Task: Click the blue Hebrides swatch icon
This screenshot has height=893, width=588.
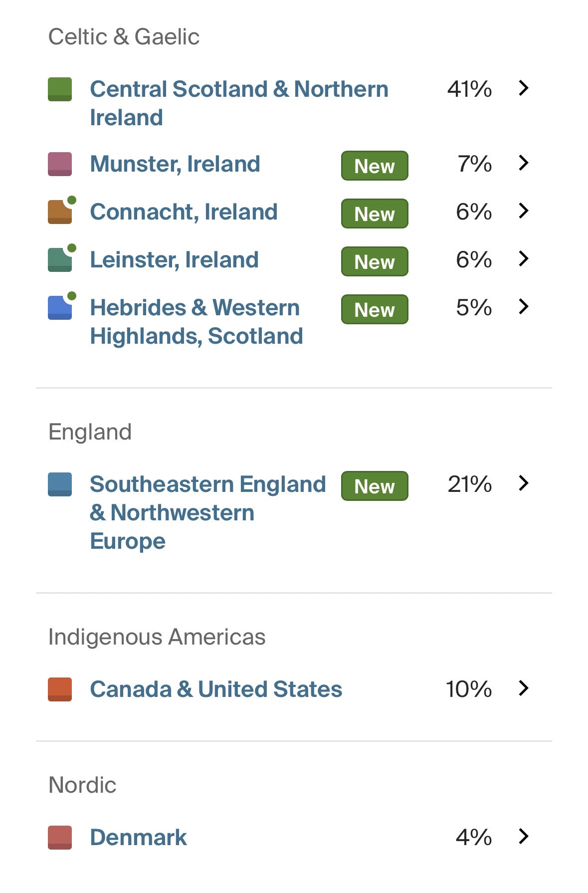Action: click(60, 308)
